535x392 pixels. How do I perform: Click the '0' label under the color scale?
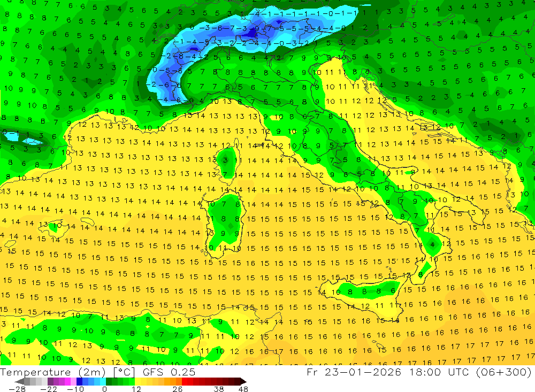tap(104, 389)
